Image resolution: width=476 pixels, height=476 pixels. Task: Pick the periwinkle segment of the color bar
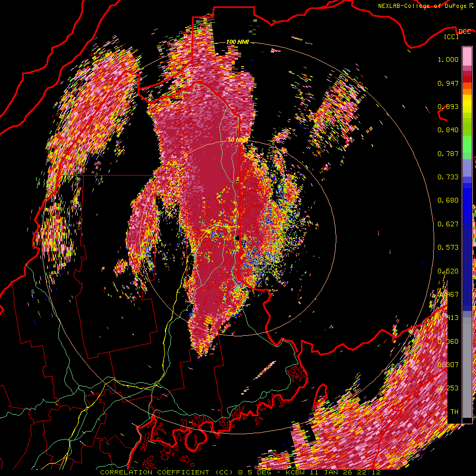(x=467, y=169)
